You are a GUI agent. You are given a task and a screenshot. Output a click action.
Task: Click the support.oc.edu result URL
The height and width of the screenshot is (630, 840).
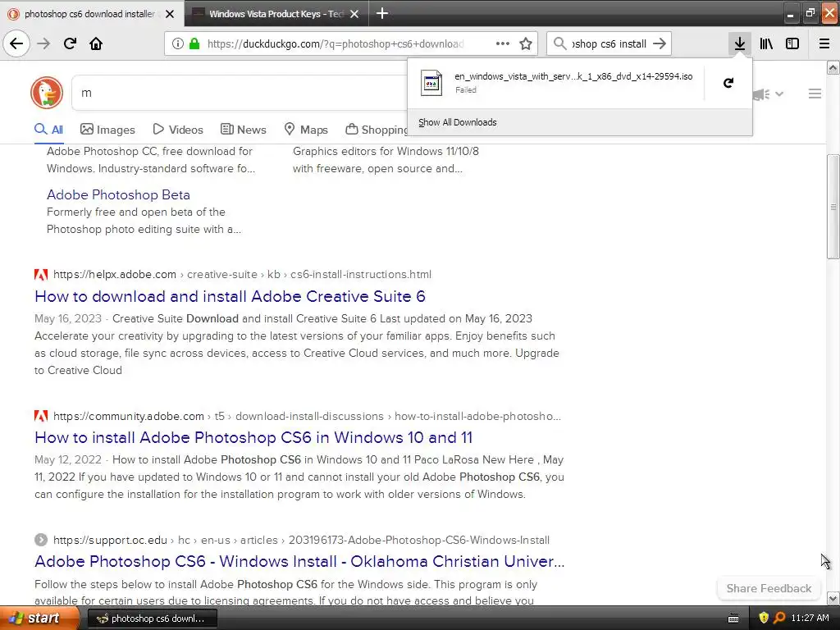click(x=301, y=540)
